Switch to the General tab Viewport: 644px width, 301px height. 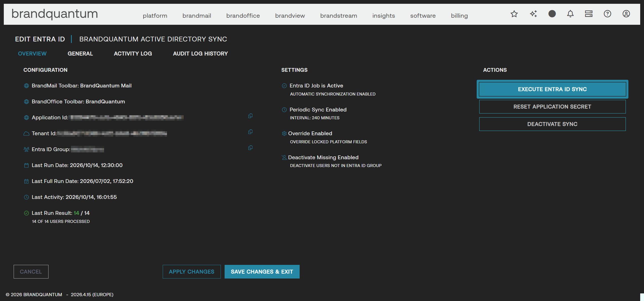point(80,54)
